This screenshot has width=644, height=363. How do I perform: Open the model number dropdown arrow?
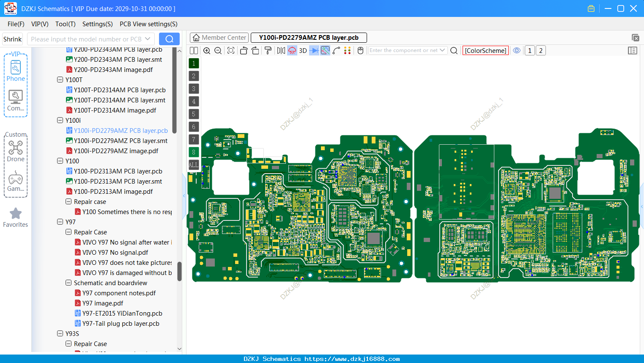tap(148, 39)
